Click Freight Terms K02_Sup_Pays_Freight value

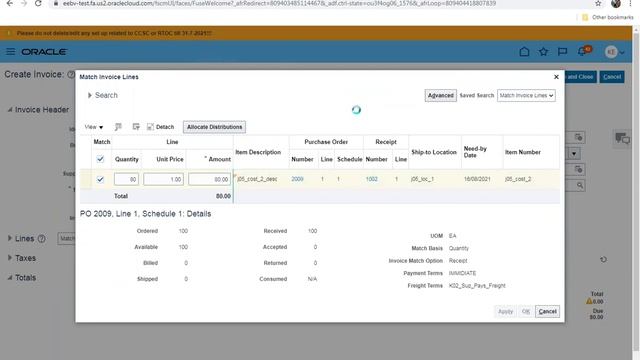[477, 286]
